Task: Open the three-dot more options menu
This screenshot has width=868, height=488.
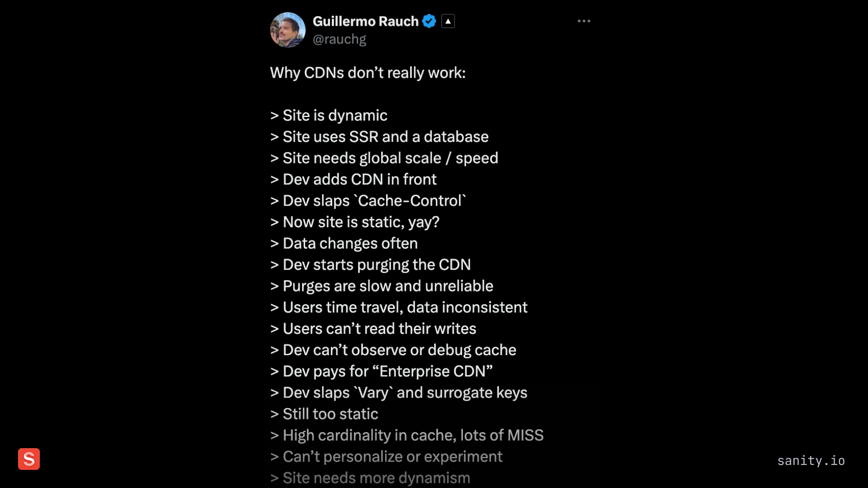Action: (583, 21)
